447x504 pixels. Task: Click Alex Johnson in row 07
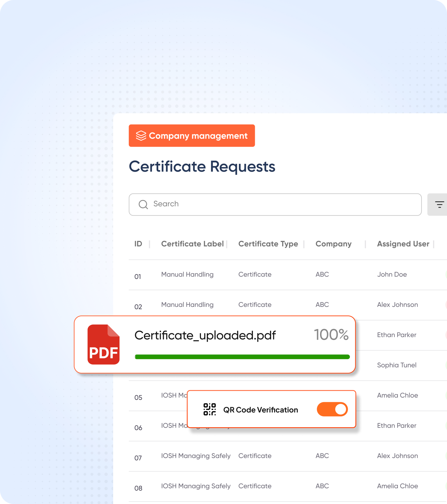pyautogui.click(x=397, y=456)
